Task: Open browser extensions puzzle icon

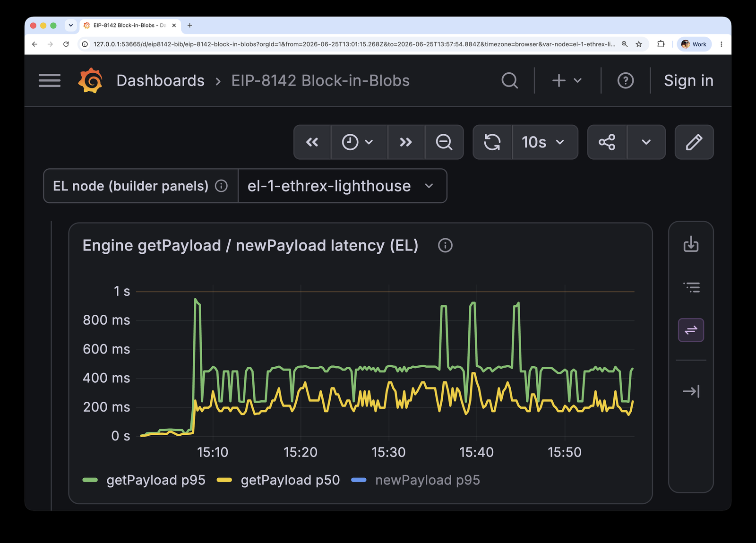Action: pyautogui.click(x=661, y=44)
